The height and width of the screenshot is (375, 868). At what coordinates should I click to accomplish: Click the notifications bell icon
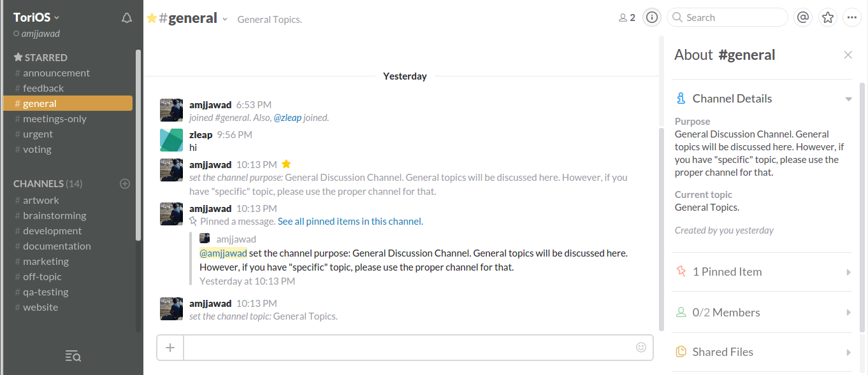[x=127, y=18]
